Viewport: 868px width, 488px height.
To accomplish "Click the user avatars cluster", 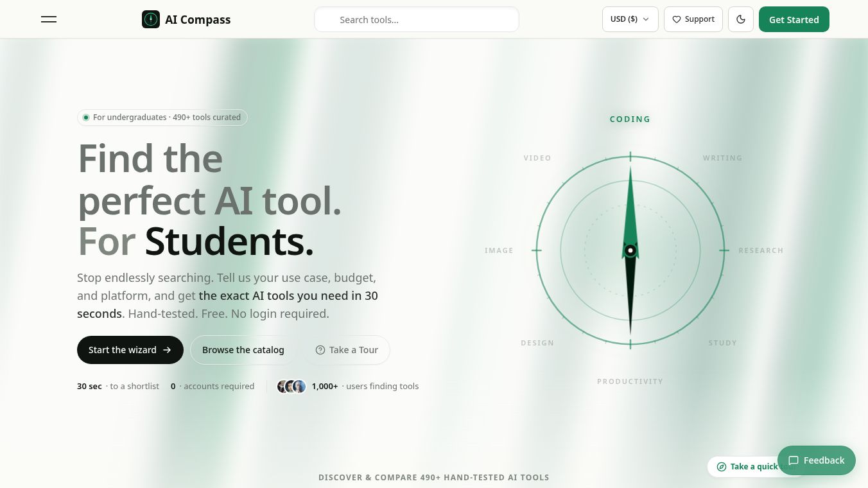I will coord(291,387).
